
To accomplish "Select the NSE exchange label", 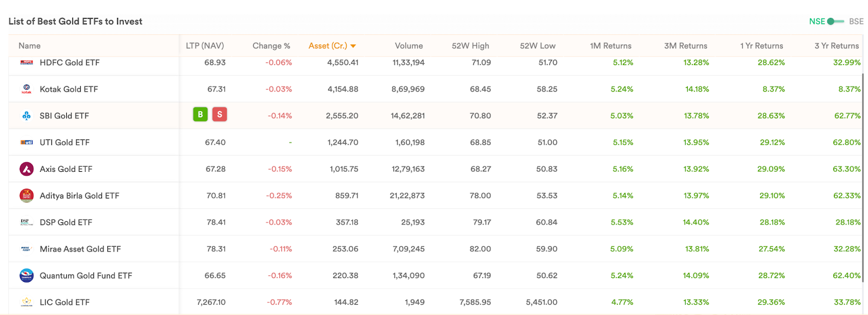I will [817, 22].
